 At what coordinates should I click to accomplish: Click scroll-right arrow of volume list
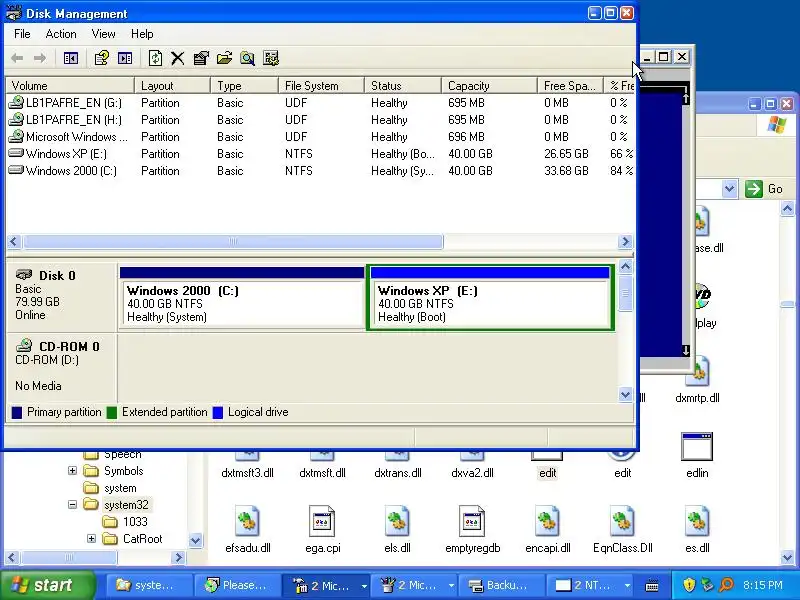click(625, 241)
